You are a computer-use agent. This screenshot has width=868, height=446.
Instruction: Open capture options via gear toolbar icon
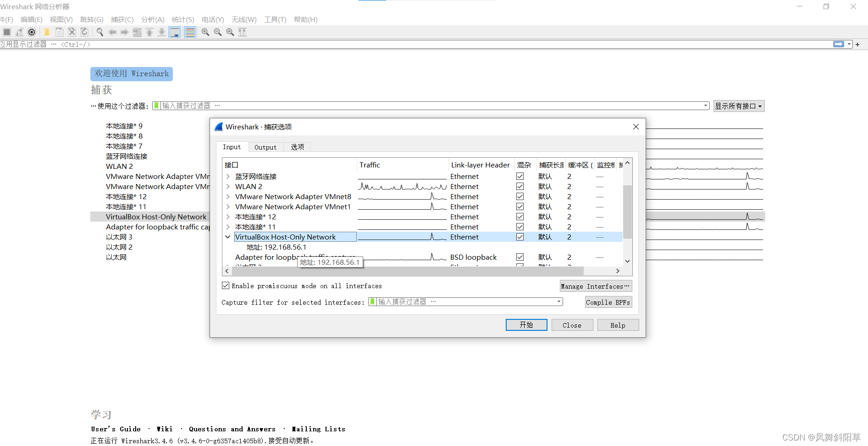tap(32, 32)
